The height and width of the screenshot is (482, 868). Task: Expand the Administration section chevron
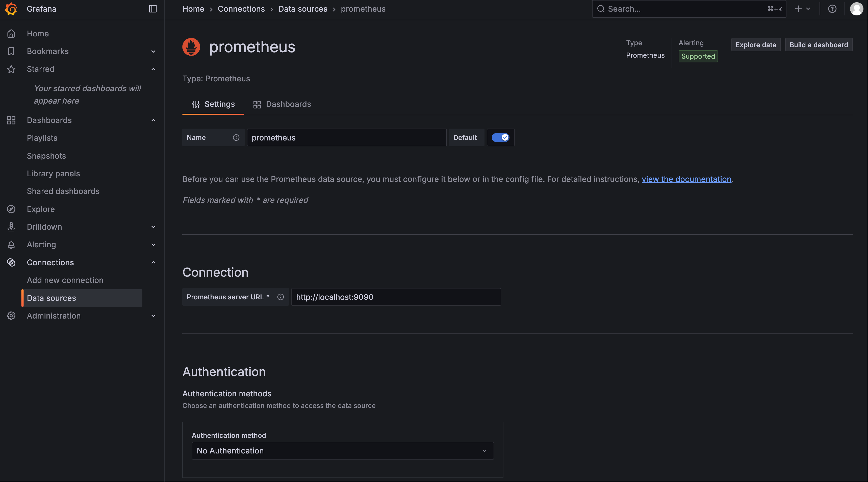(153, 316)
